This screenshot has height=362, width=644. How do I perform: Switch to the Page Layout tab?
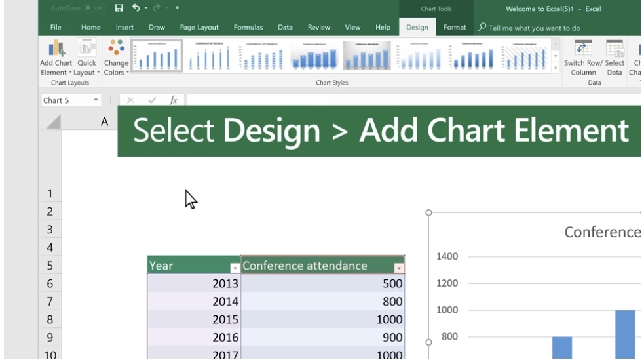pos(199,27)
